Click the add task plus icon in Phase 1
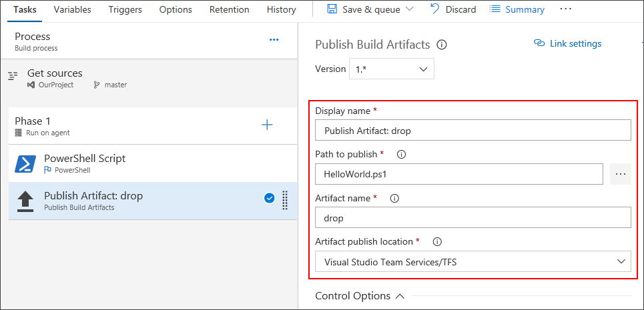Image resolution: width=644 pixels, height=310 pixels. pyautogui.click(x=267, y=125)
